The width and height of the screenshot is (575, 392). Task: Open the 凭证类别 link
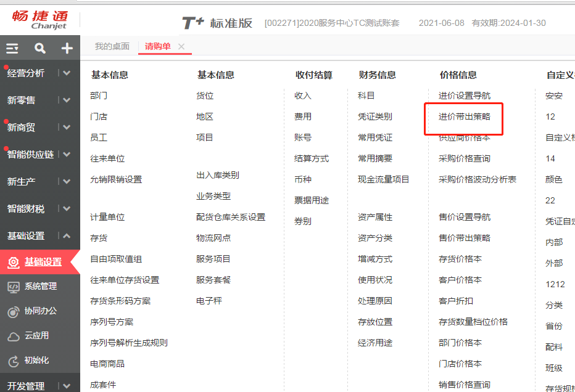[x=374, y=117]
